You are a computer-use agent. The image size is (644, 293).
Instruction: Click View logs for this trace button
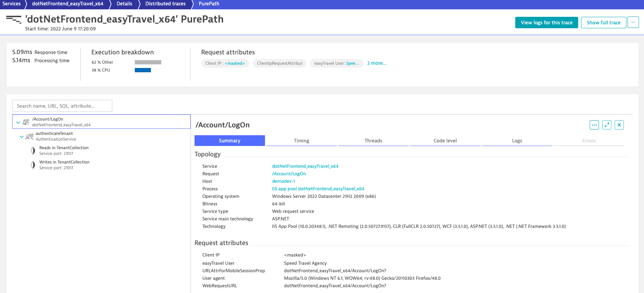[x=546, y=23]
